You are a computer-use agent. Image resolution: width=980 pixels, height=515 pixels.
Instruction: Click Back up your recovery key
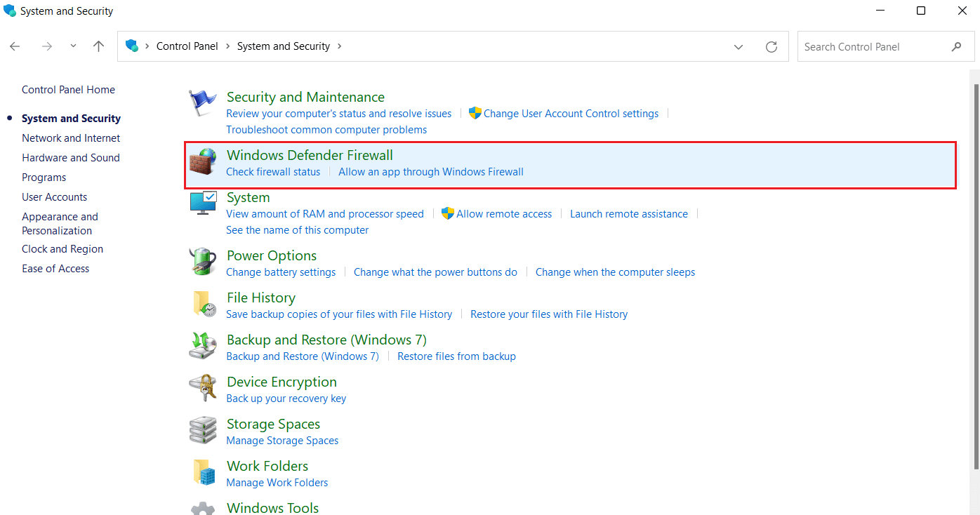click(286, 399)
